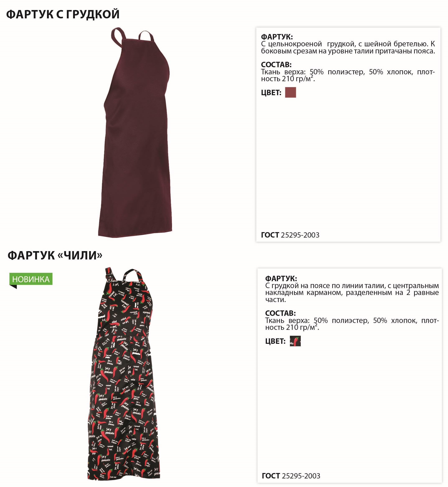Screen dimensions: 448x487
Task: Open the ФАРТУК С ГРУДКОЙ heading
Action: [63, 14]
